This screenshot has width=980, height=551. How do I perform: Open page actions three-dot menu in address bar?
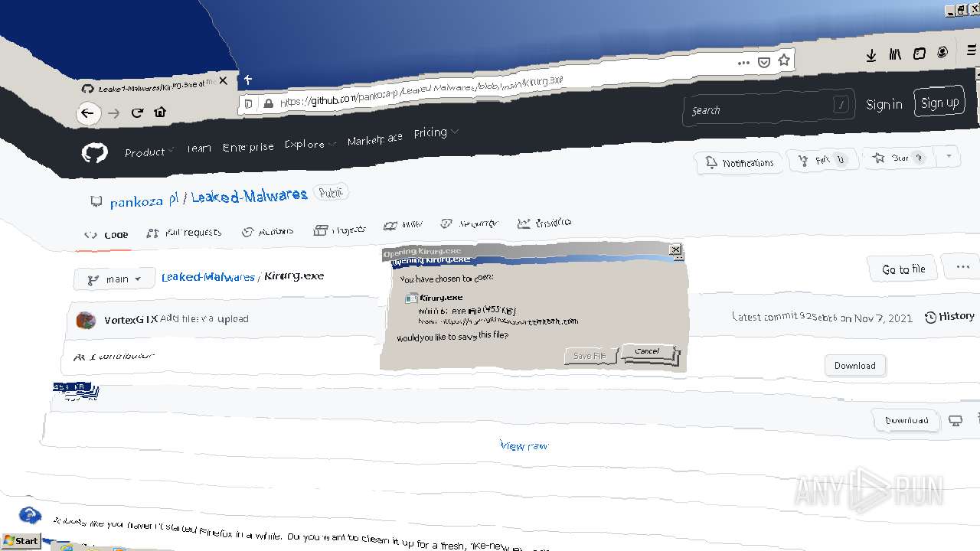click(x=743, y=63)
